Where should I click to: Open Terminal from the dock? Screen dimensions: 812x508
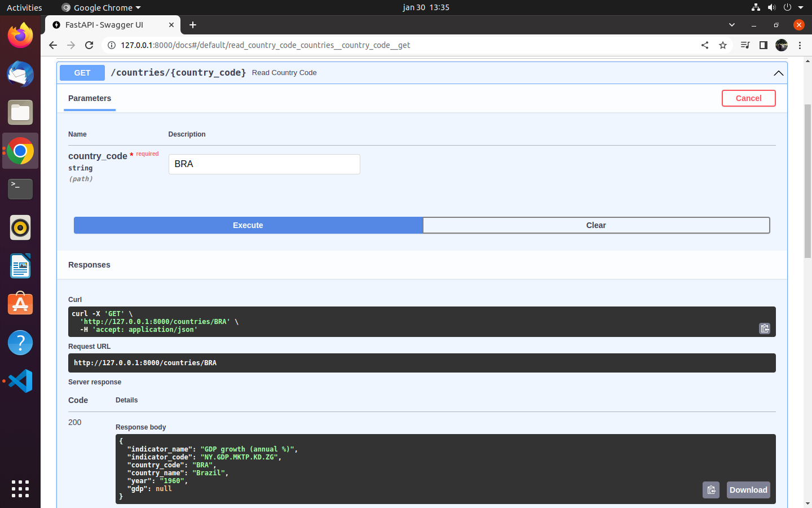click(20, 189)
